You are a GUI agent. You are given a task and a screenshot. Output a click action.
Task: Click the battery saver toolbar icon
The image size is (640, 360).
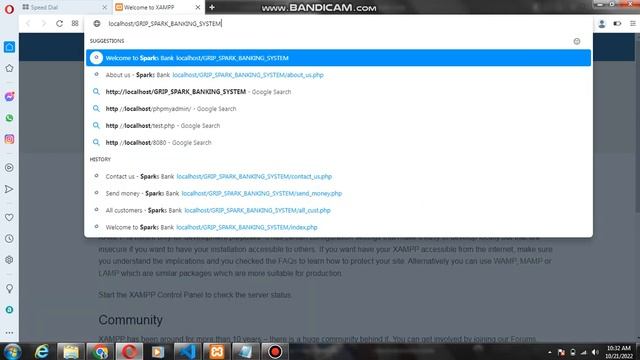tap(617, 24)
